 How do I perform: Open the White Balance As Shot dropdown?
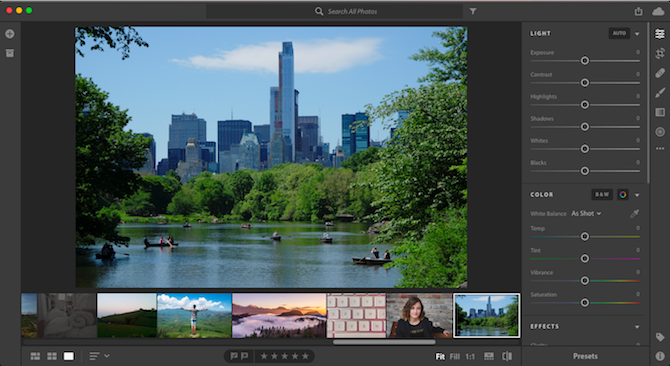586,214
